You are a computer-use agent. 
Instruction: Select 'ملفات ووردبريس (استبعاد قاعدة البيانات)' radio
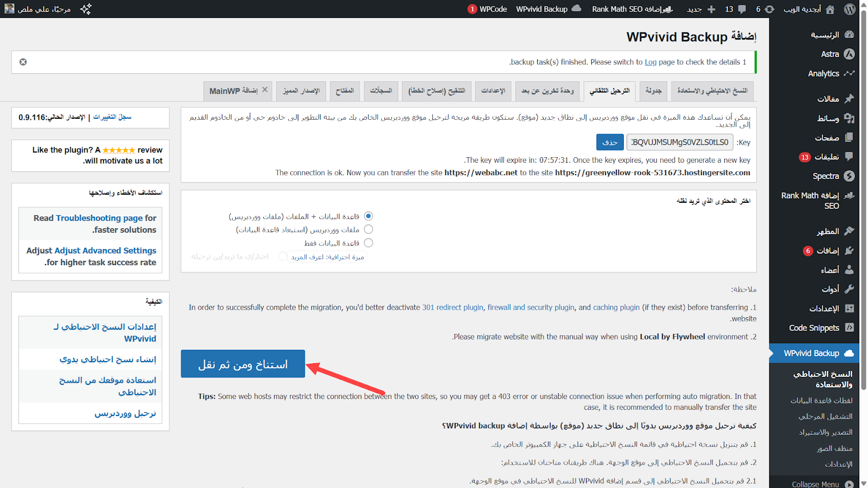[x=368, y=229]
